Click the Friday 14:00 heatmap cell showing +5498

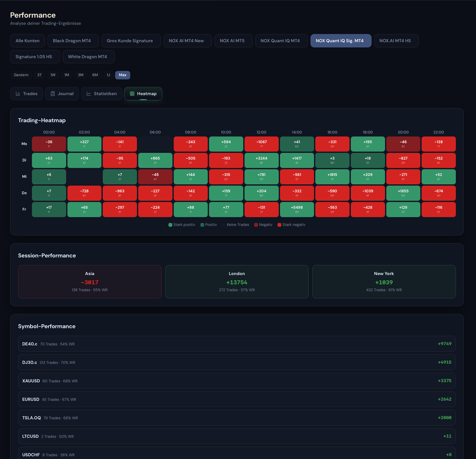(297, 209)
